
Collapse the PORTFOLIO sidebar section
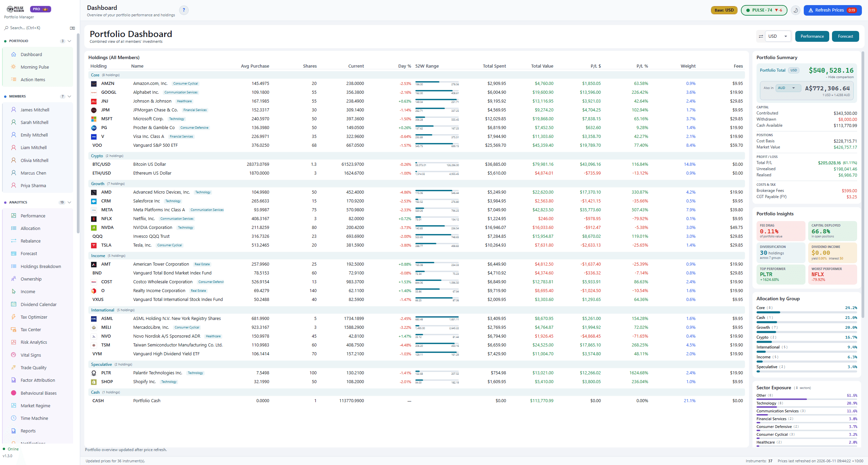tap(69, 41)
